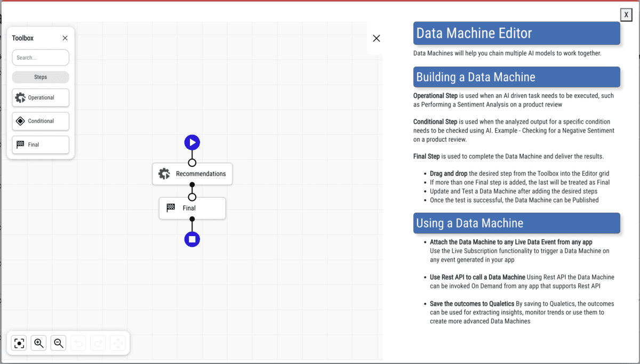Click the fit-to-view icon in bottom toolbar

click(19, 343)
